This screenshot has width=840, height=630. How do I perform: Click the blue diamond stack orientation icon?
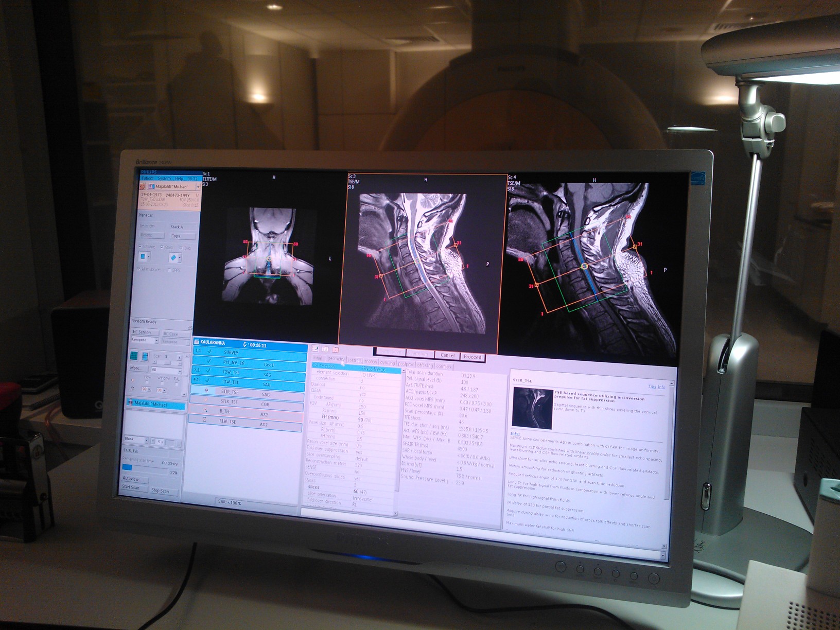tap(173, 257)
